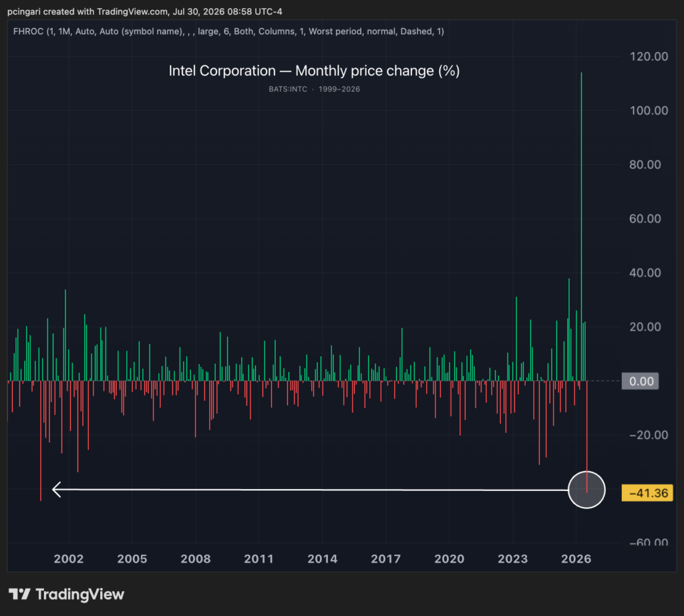684x616 pixels.
Task: Click the 80.00 value on the price axis
Action: pyautogui.click(x=645, y=165)
